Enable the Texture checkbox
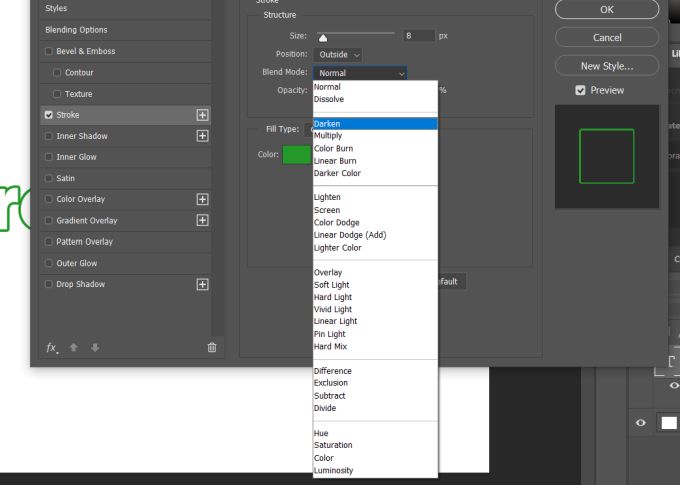 click(x=57, y=94)
